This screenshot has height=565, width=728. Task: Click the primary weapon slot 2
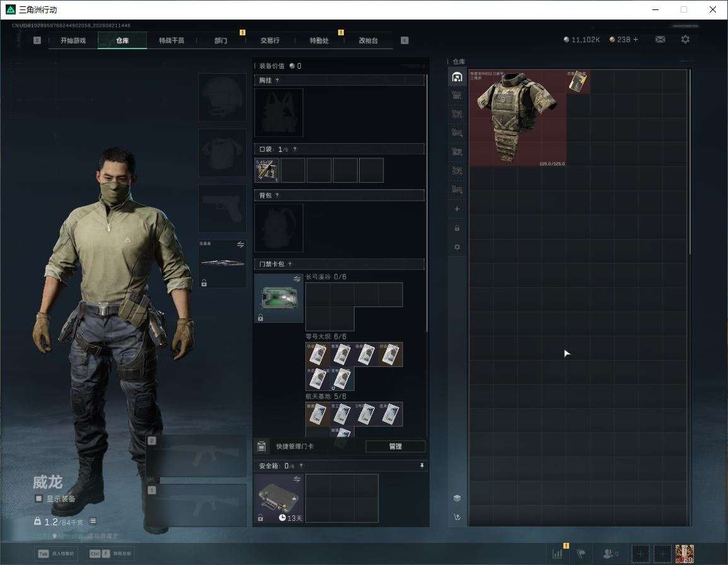click(196, 456)
